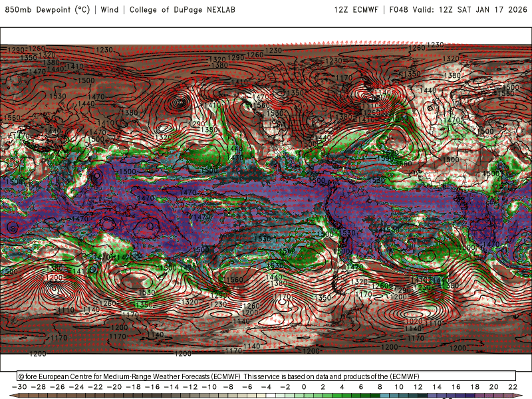Screen dimensions: 532x399
Task: Click the 8 legend value
Action: click(x=380, y=387)
